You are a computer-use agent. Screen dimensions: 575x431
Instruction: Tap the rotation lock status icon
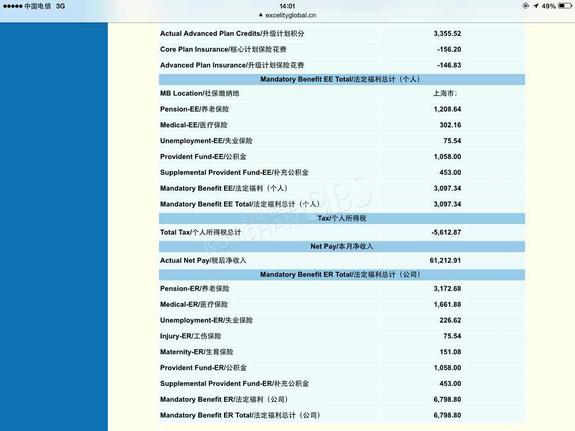(x=525, y=6)
